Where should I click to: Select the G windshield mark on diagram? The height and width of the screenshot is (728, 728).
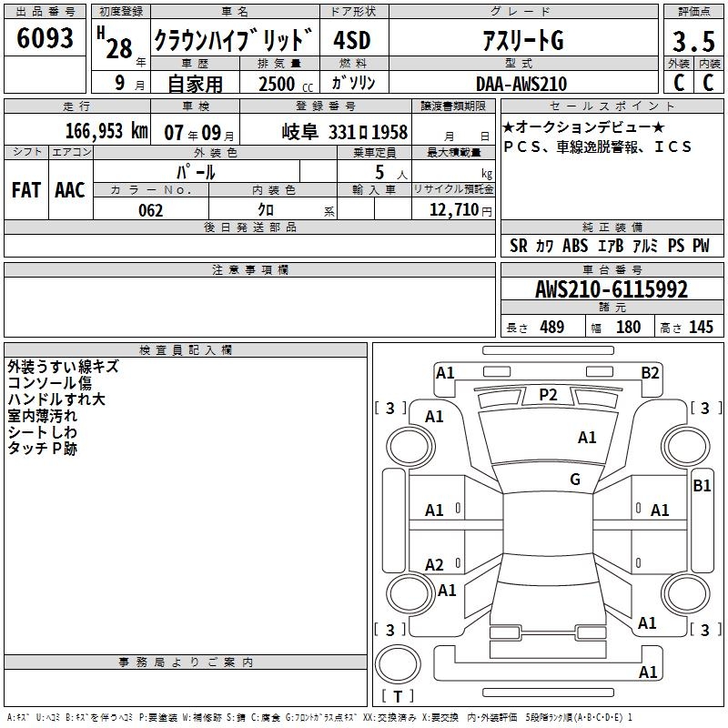pos(574,480)
